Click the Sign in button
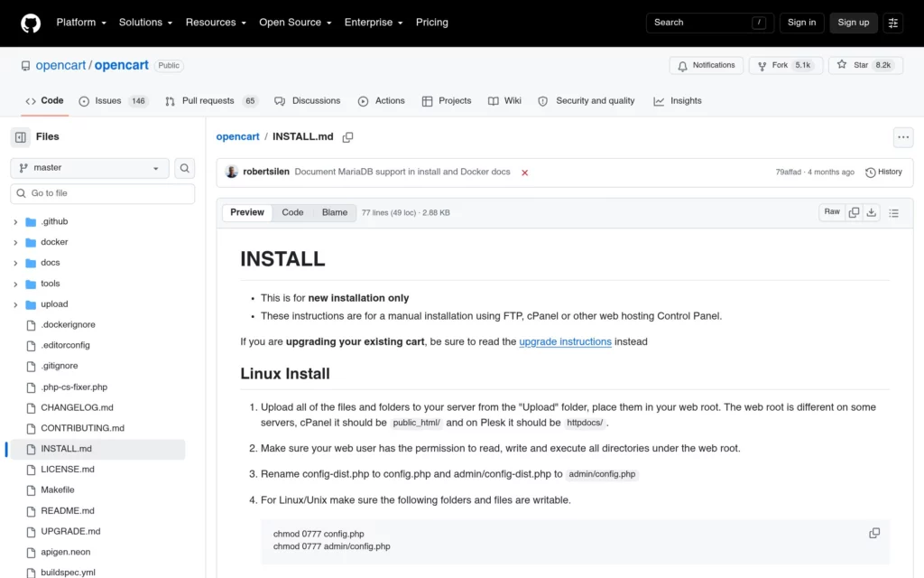Viewport: 924px width, 578px height. pos(801,23)
